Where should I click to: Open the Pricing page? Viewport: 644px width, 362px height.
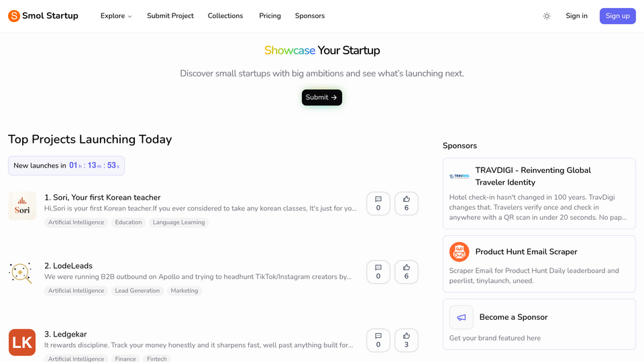point(270,16)
